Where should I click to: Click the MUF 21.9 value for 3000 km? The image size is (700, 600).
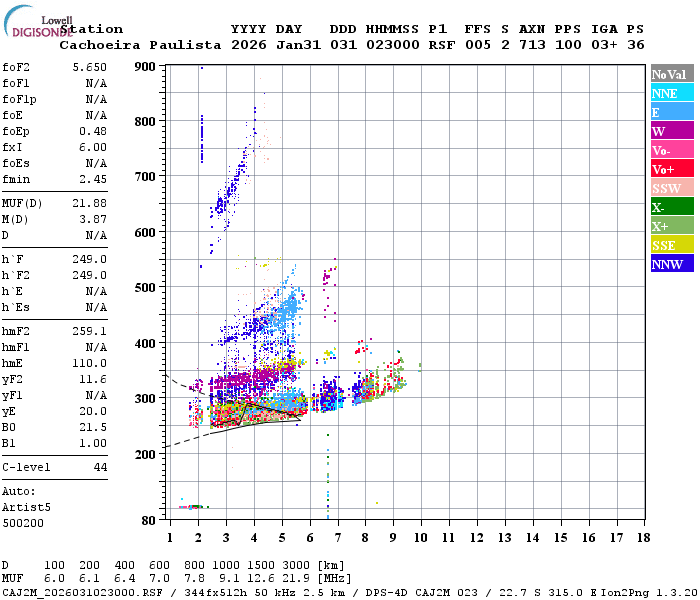(x=296, y=579)
